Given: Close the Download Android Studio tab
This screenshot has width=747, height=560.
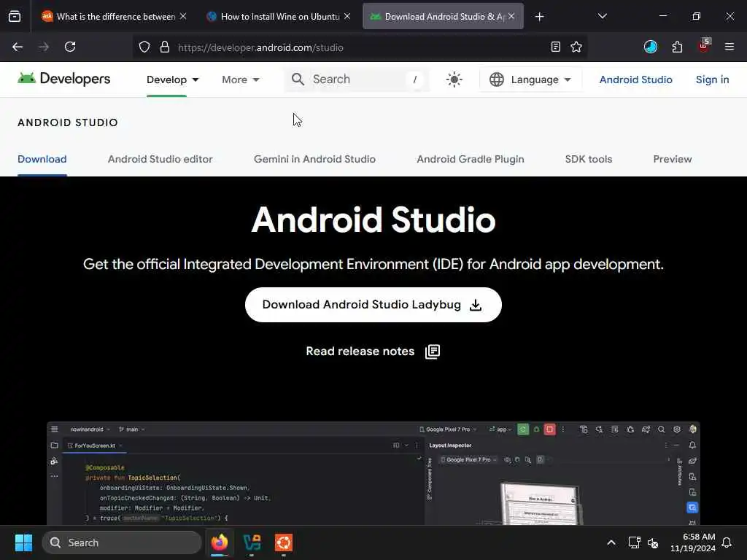Looking at the screenshot, I should pos(511,16).
